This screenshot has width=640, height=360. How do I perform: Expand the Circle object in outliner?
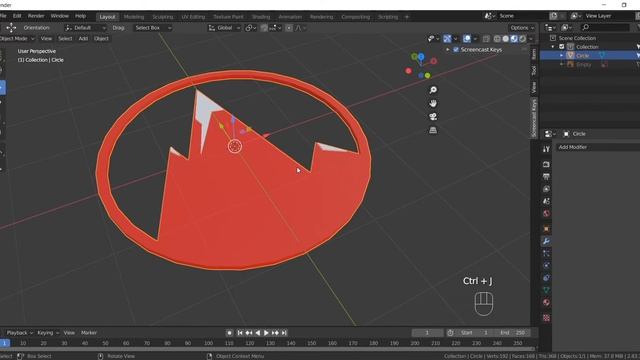pos(562,56)
